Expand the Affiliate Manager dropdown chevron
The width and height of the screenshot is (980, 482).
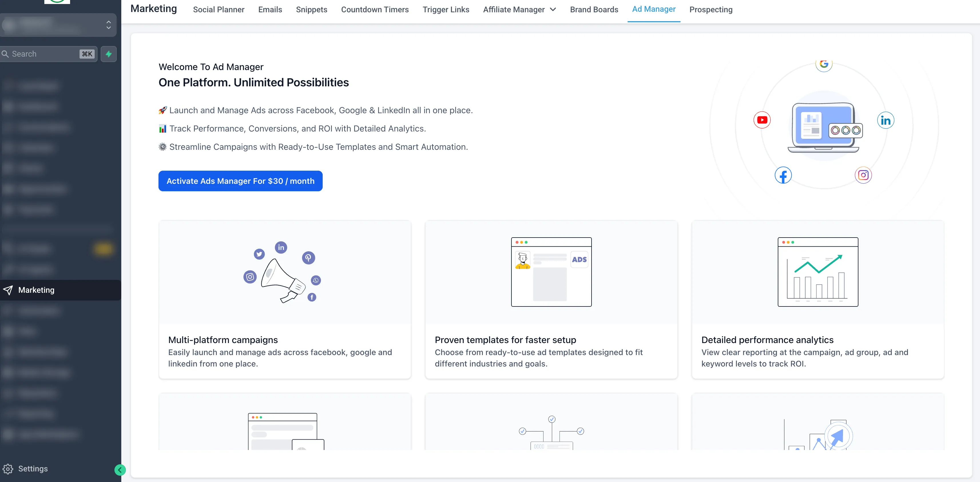pos(553,9)
